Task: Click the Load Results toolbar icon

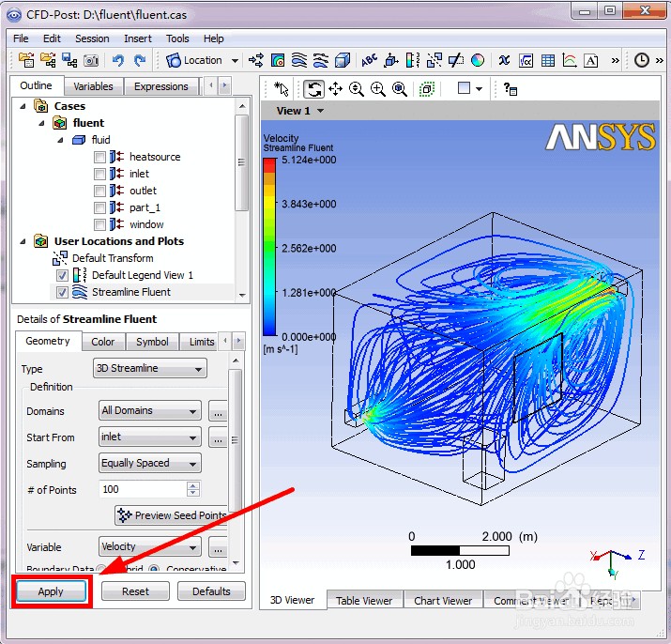Action: point(26,60)
